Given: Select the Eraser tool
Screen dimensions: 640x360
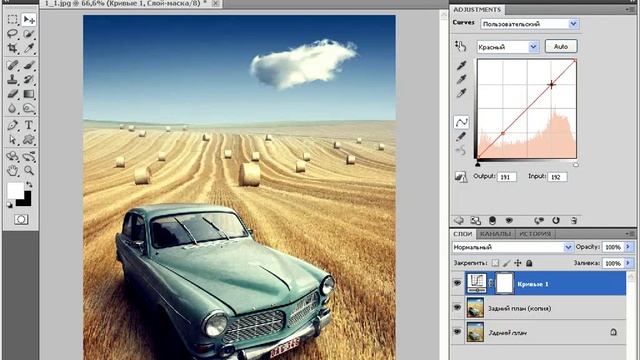Looking at the screenshot, I should pos(13,94).
